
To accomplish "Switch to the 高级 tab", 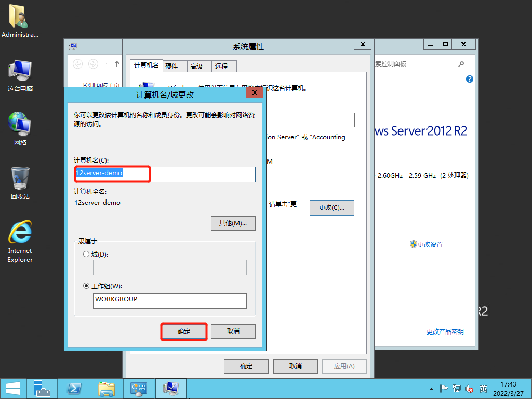I will [x=199, y=66].
